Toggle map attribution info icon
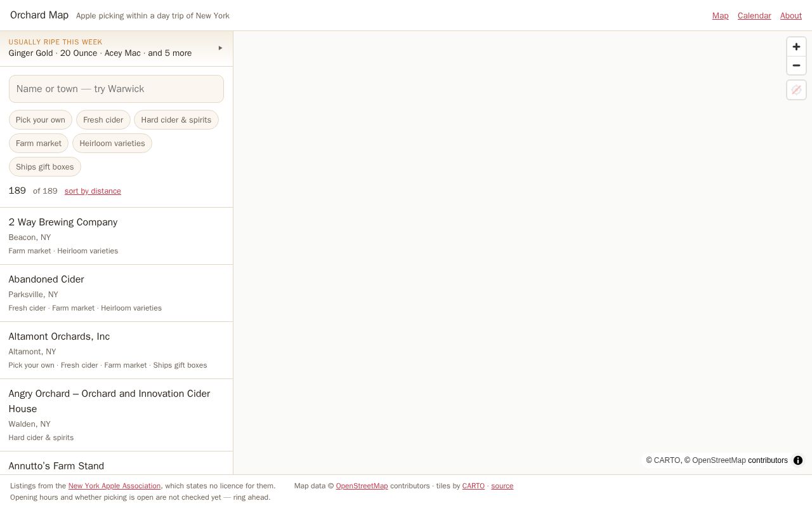Viewport: 812px width, 508px height. tap(798, 460)
